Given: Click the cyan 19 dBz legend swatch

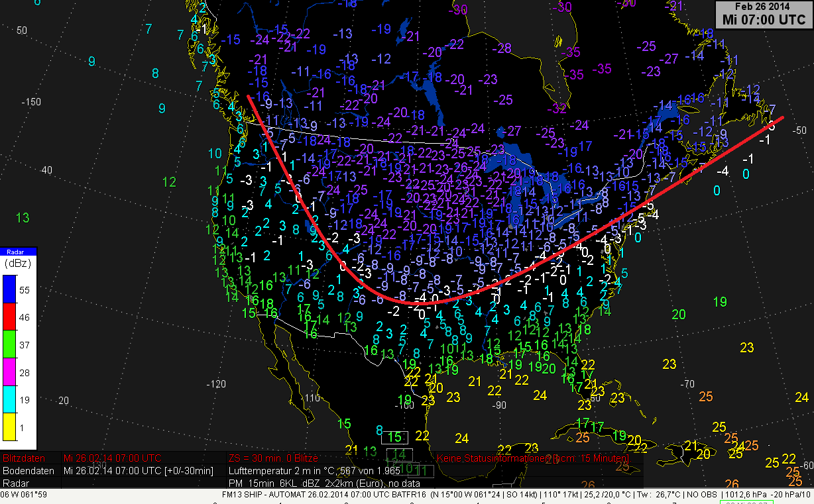Looking at the screenshot, I should pos(10,400).
